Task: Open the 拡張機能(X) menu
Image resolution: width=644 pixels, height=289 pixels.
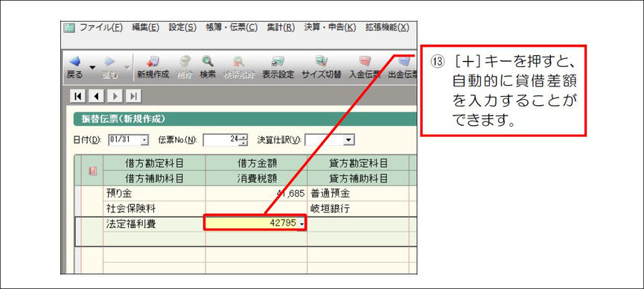Action: (387, 28)
